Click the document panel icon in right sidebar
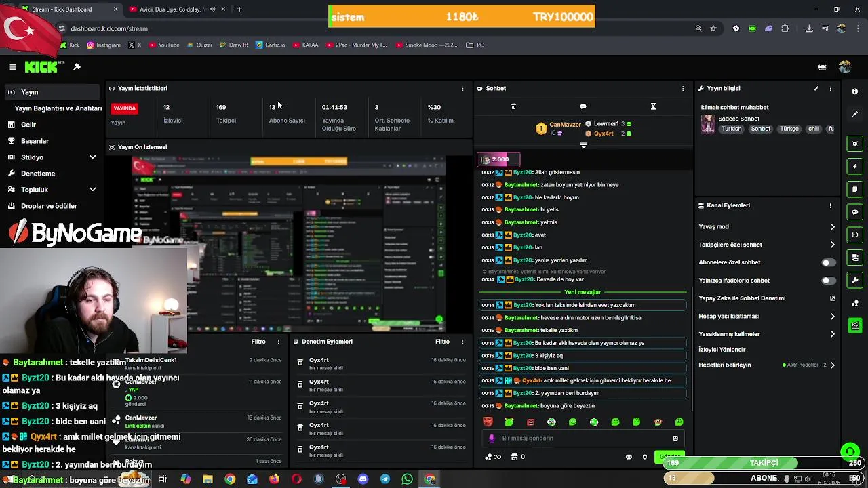The image size is (868, 488). point(854,189)
